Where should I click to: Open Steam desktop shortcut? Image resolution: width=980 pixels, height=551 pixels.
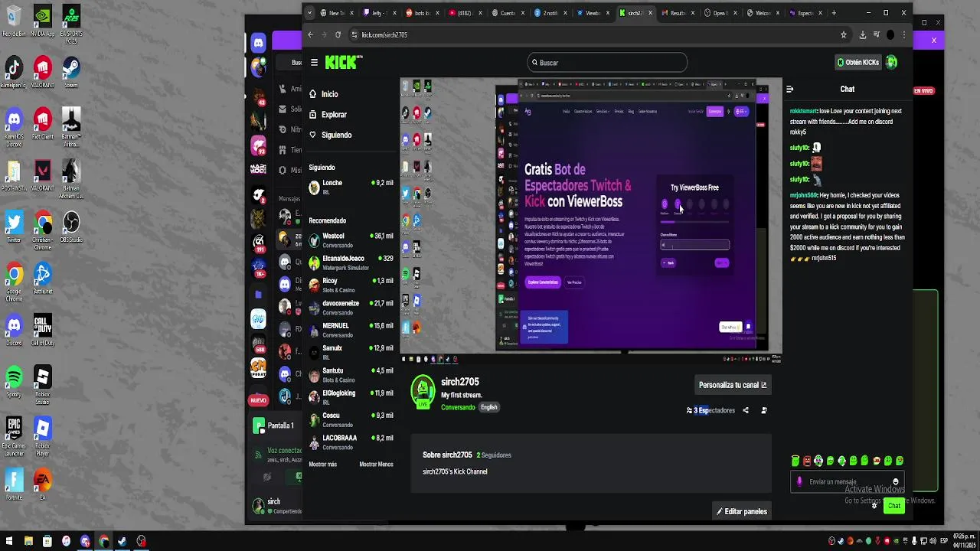(71, 73)
